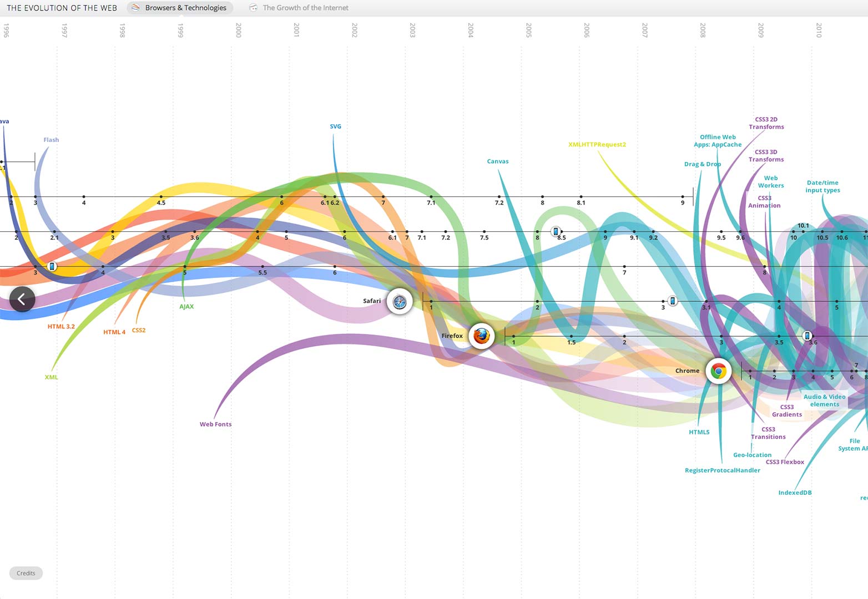This screenshot has height=599, width=868.
Task: Select the Flash technology label
Action: click(x=51, y=140)
